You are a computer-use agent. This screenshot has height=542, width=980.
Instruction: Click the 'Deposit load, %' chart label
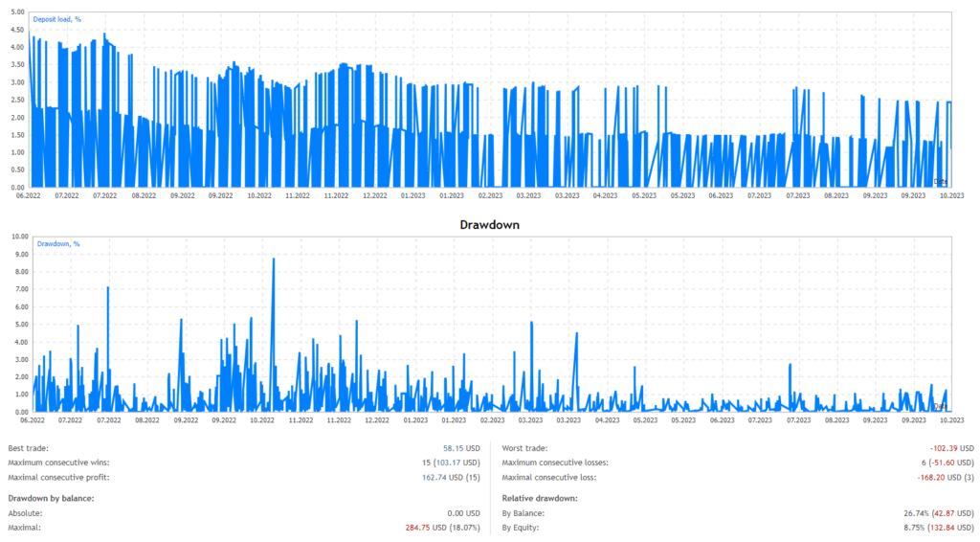point(56,18)
